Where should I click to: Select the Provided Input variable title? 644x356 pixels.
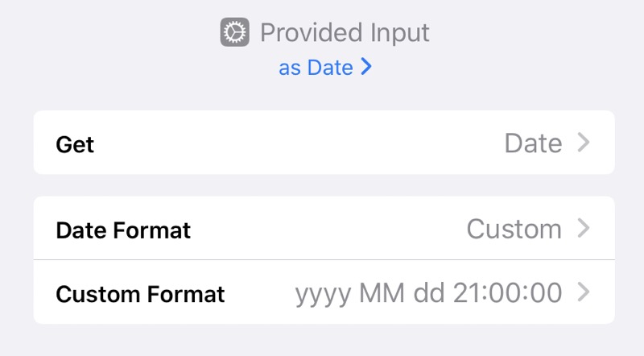click(345, 32)
